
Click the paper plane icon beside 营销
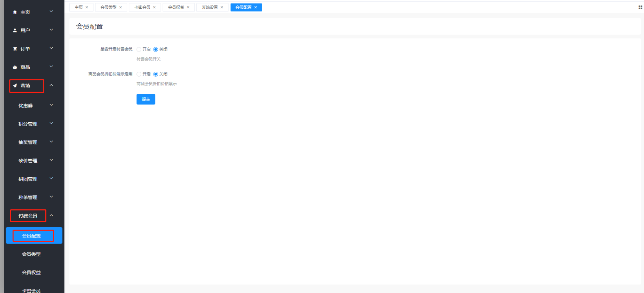(x=15, y=86)
